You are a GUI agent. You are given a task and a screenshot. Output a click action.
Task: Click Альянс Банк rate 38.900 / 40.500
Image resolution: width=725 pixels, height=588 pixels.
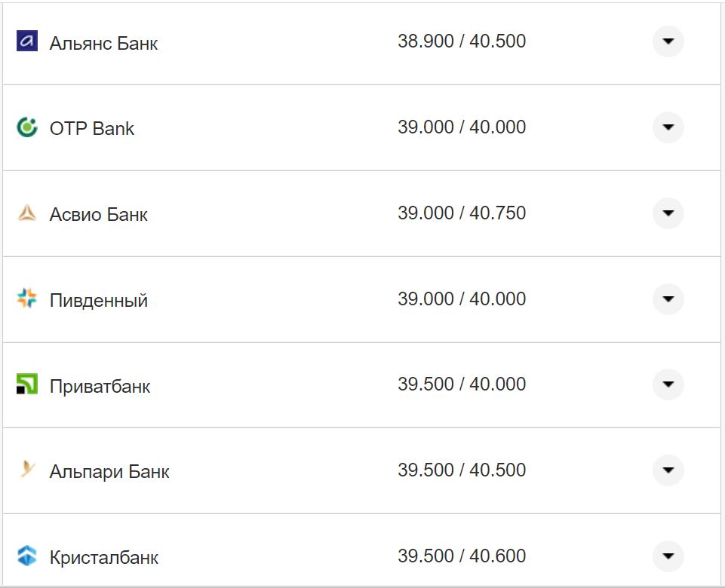click(x=462, y=41)
